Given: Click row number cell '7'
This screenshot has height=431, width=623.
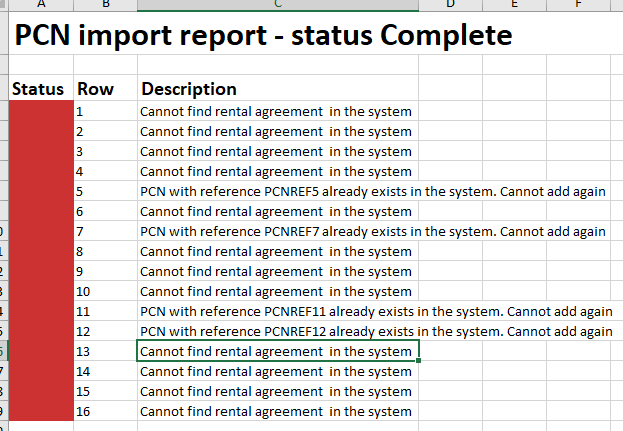Looking at the screenshot, I should (x=105, y=231).
